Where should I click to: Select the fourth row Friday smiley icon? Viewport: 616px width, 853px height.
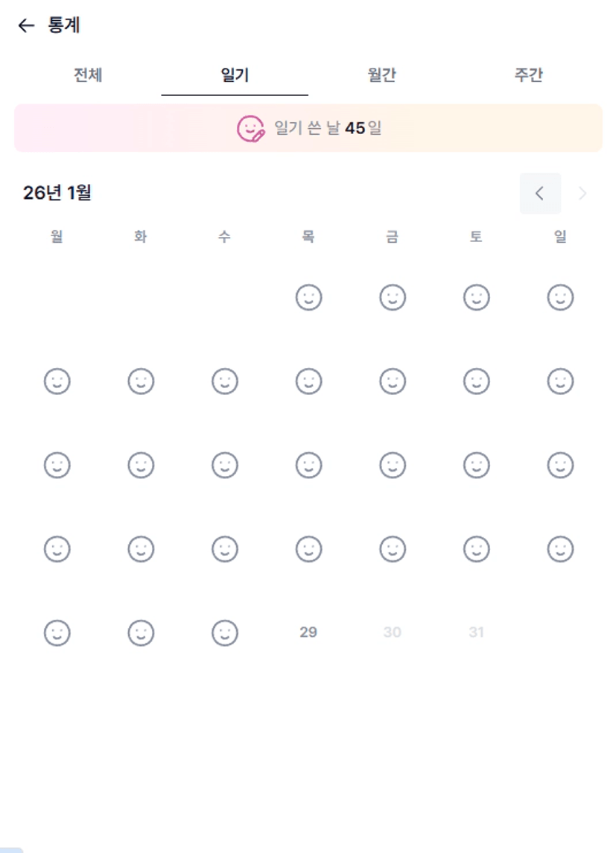393,550
